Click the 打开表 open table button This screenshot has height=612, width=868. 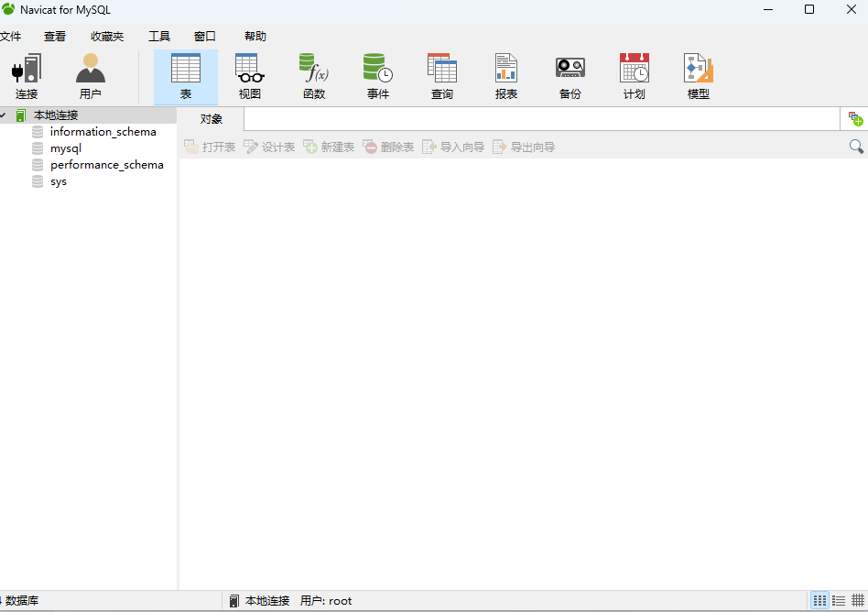point(210,147)
